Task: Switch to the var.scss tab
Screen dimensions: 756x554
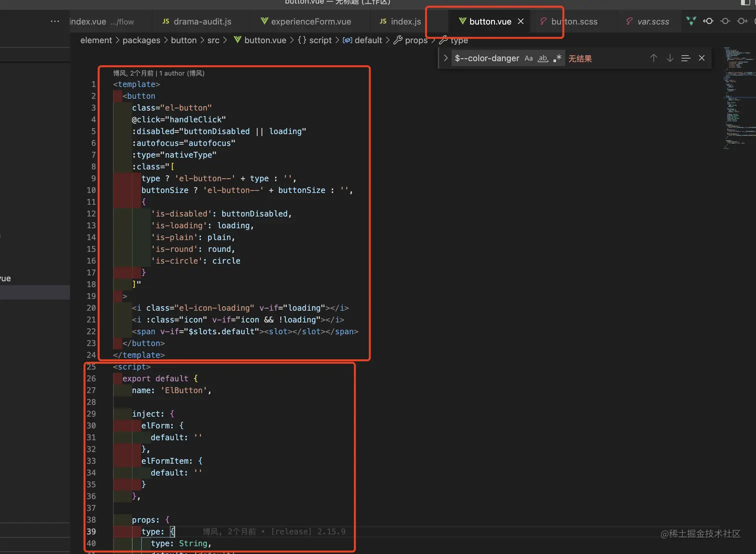Action: [x=653, y=22]
